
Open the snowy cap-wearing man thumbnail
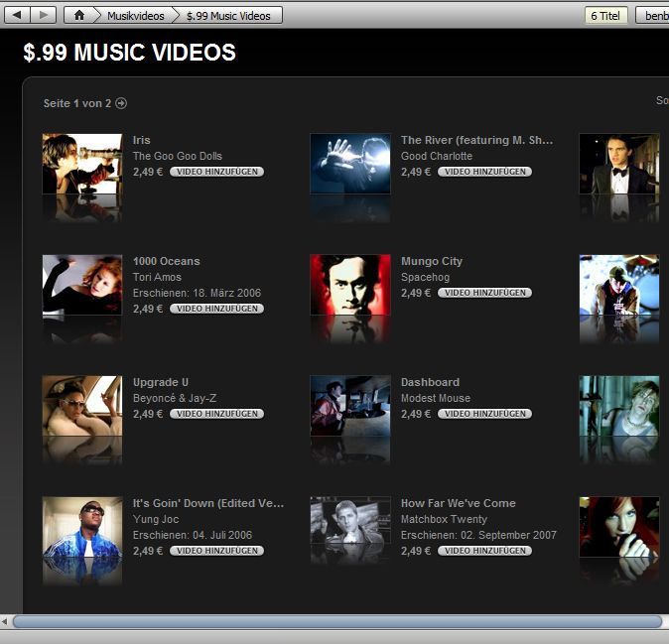click(619, 285)
